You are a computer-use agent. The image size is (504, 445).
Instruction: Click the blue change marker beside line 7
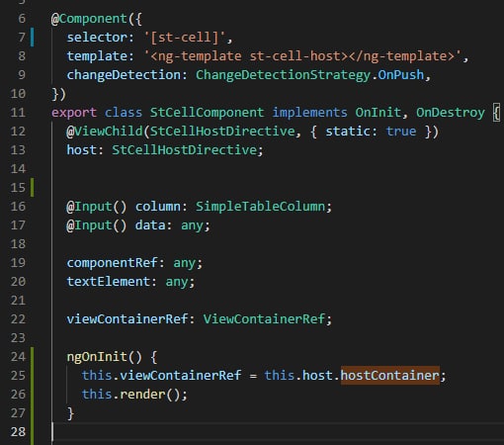pos(32,38)
